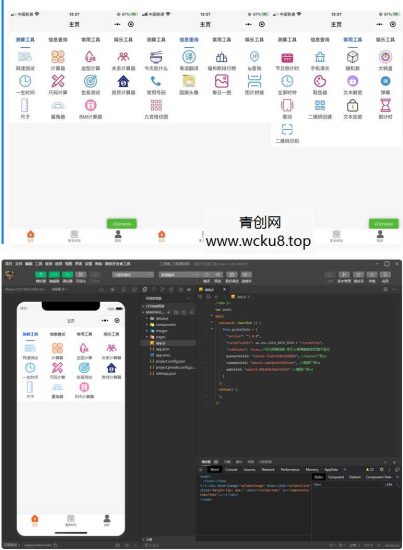Switch to the AppData tab in the debugger

[x=331, y=469]
